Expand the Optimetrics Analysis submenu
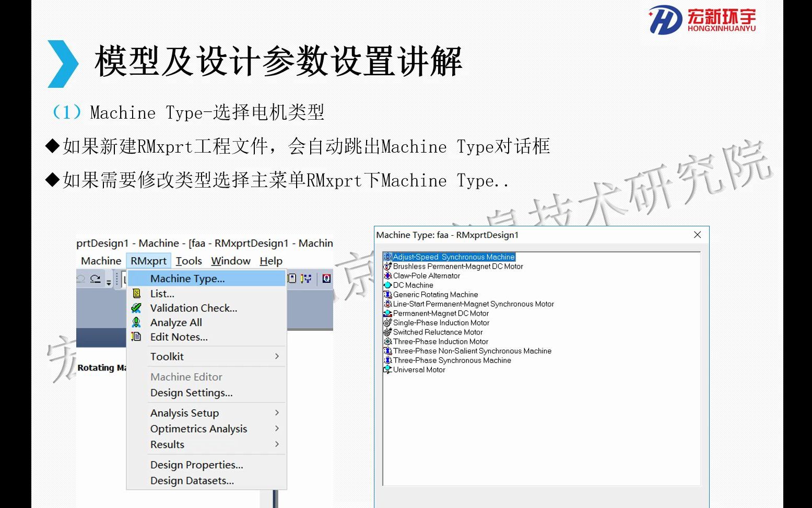Screen dimensions: 812x508 pyautogui.click(x=198, y=429)
